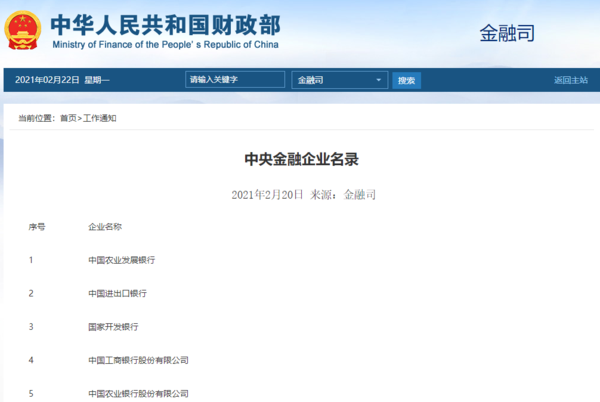The width and height of the screenshot is (600, 402).
Task: Click the 金融司 heading at top right
Action: tap(507, 33)
